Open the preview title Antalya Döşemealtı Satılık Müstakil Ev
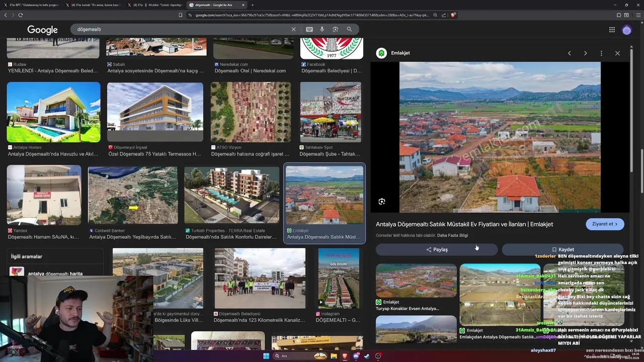Viewport: 644px width, 362px height. tap(464, 224)
